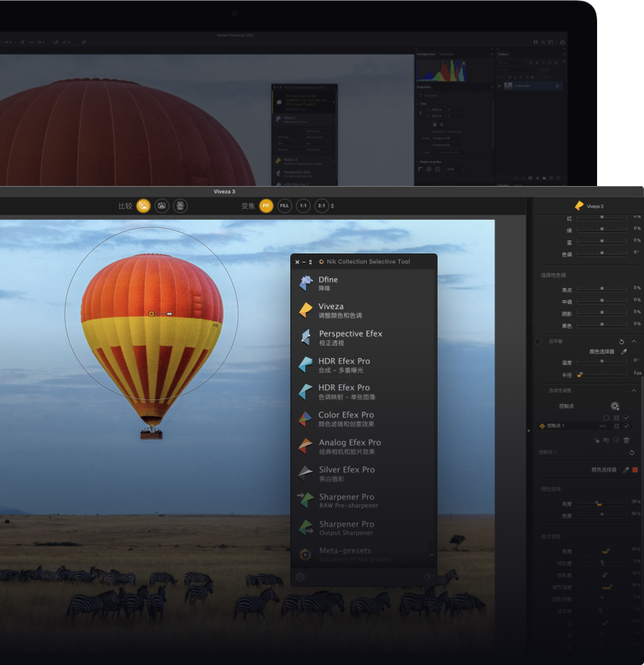Click the Selective Tool title bar

tap(364, 262)
